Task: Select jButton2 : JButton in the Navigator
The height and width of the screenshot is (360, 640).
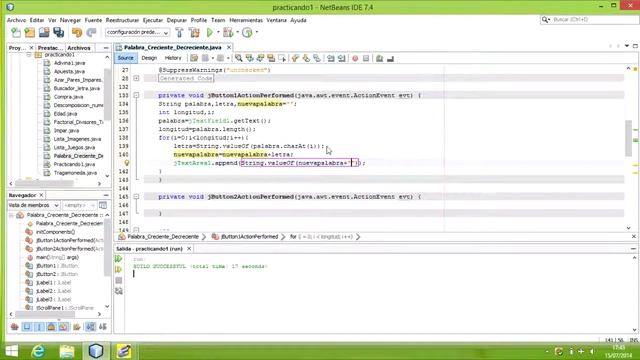Action: [56, 274]
